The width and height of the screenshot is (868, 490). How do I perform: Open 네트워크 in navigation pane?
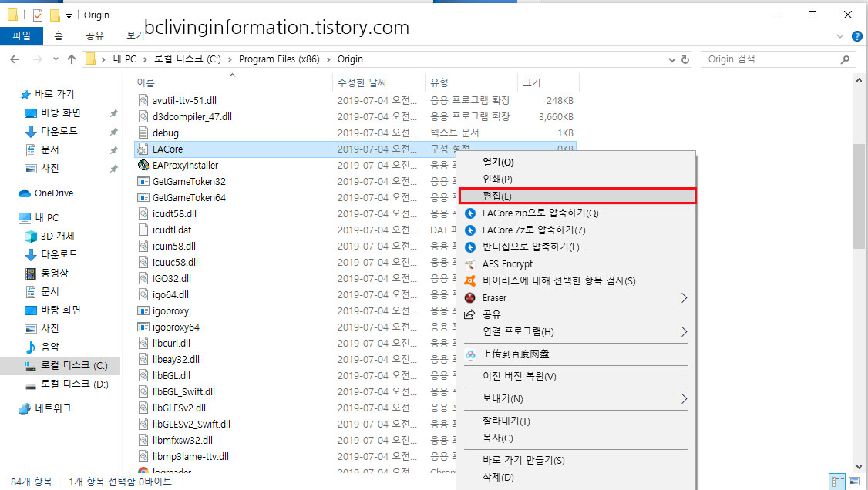pos(53,408)
